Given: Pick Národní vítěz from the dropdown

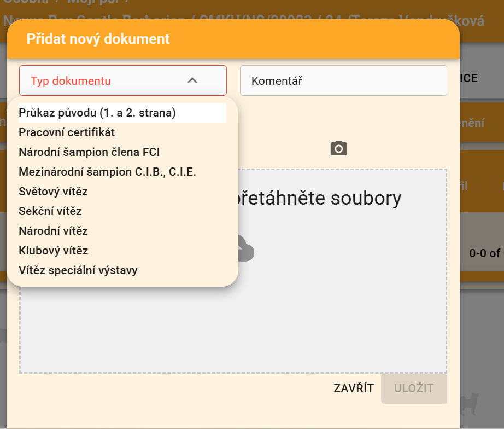Looking at the screenshot, I should click(x=53, y=231).
